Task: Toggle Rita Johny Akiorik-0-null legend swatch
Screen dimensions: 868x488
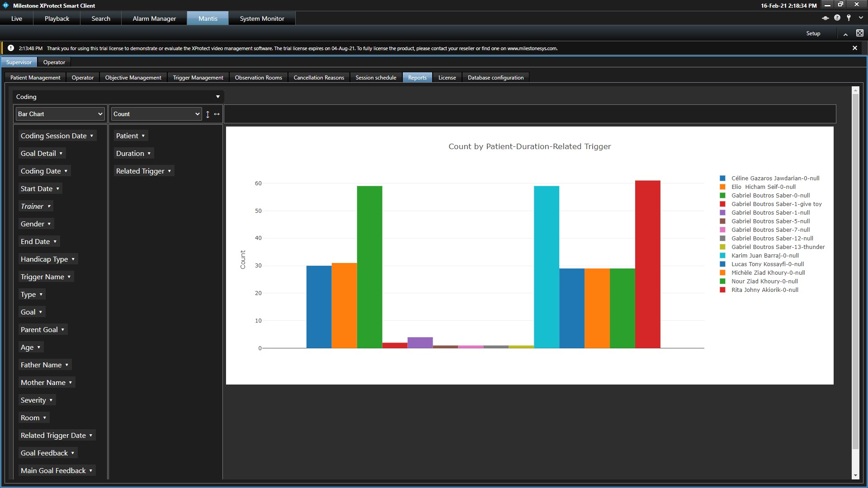Action: (x=722, y=290)
